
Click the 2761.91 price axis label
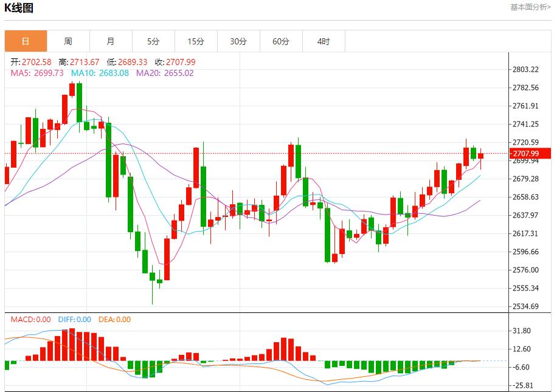click(526, 106)
